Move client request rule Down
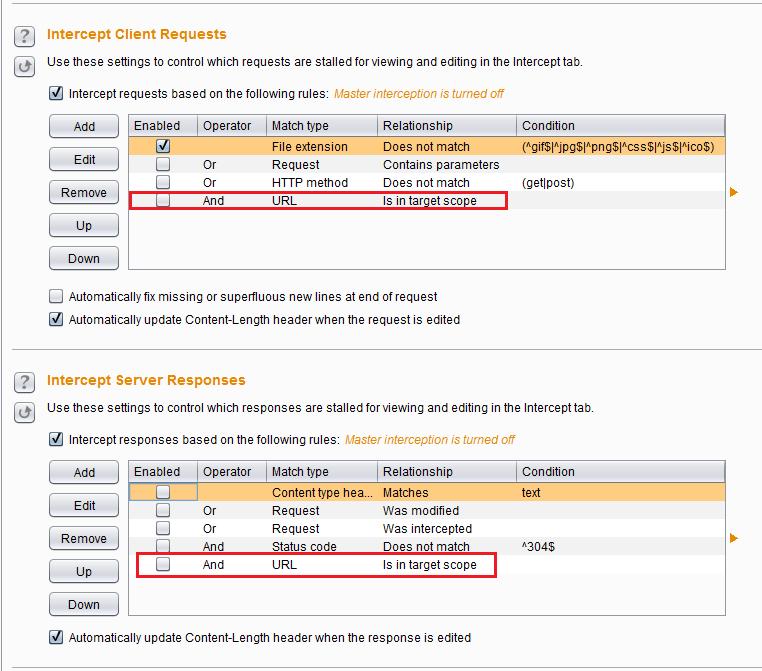Image resolution: width=762 pixels, height=671 pixels. (x=84, y=258)
